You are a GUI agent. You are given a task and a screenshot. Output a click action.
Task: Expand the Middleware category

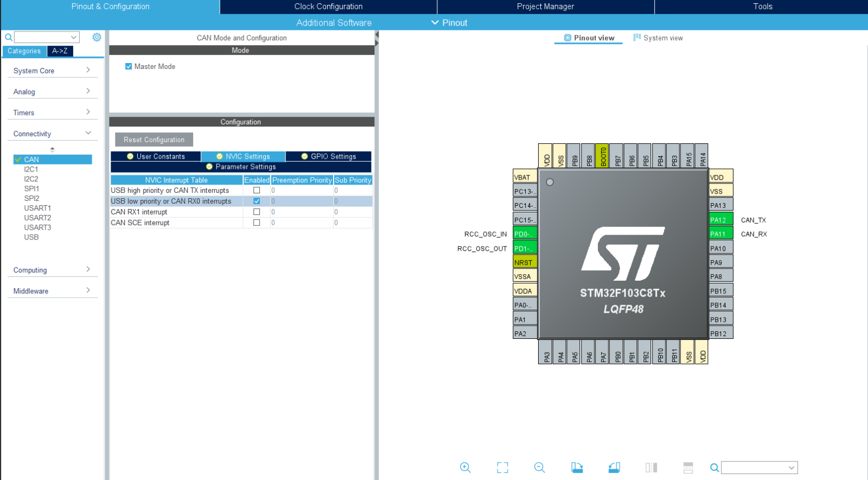click(x=52, y=291)
